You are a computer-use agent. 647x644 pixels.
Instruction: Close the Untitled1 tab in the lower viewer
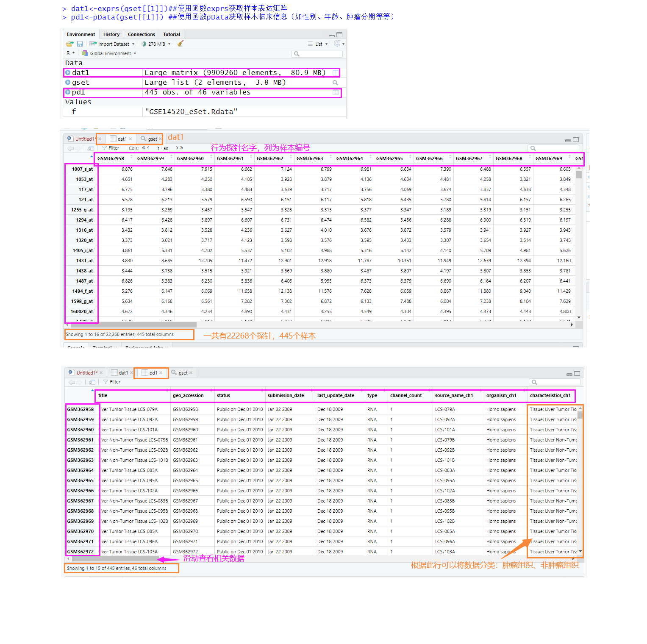pos(101,373)
